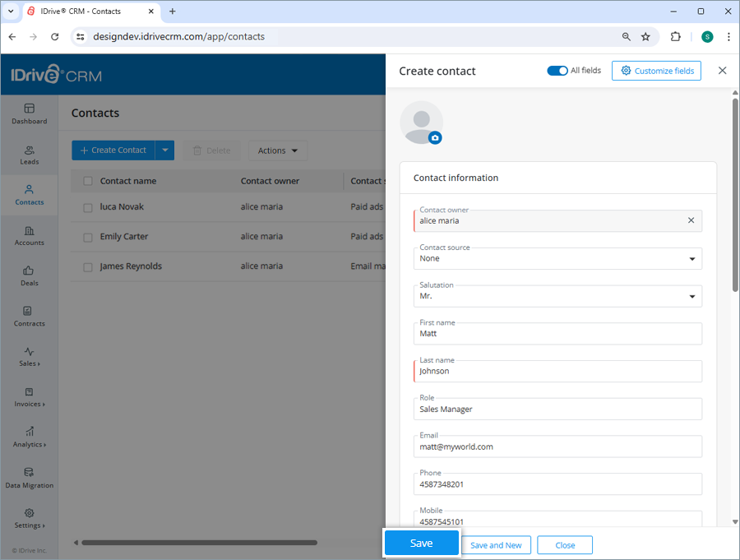Image resolution: width=740 pixels, height=560 pixels.
Task: Click the Save and New button
Action: [x=497, y=544]
